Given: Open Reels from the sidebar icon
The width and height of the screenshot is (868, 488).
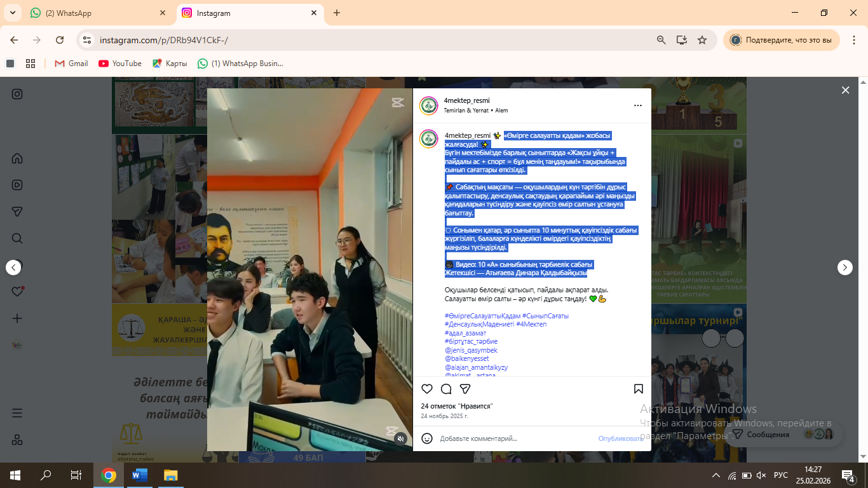Looking at the screenshot, I should coord(17,185).
